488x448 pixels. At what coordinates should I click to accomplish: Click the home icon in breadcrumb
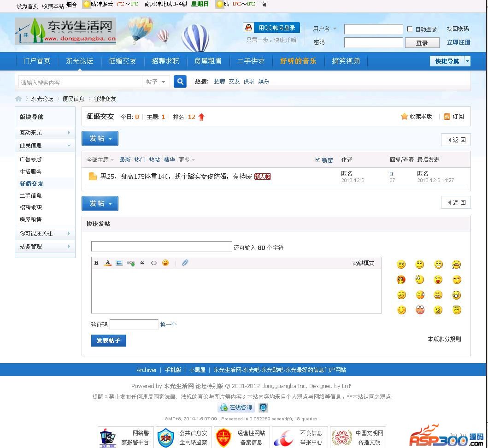coord(18,99)
